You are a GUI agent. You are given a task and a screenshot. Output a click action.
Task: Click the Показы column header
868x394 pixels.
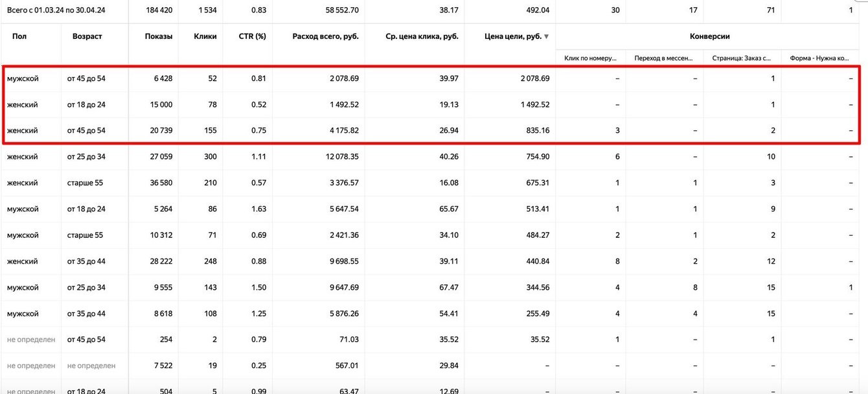point(159,37)
